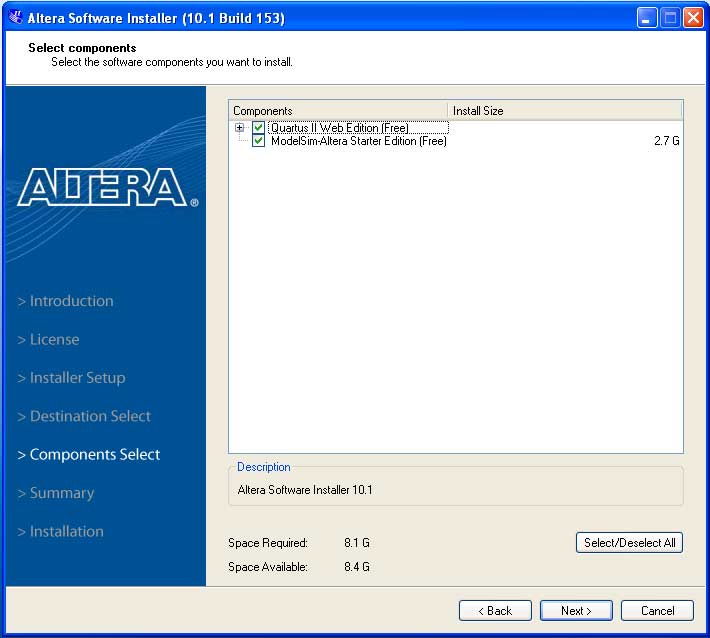Go Back to the previous installer page

(495, 611)
